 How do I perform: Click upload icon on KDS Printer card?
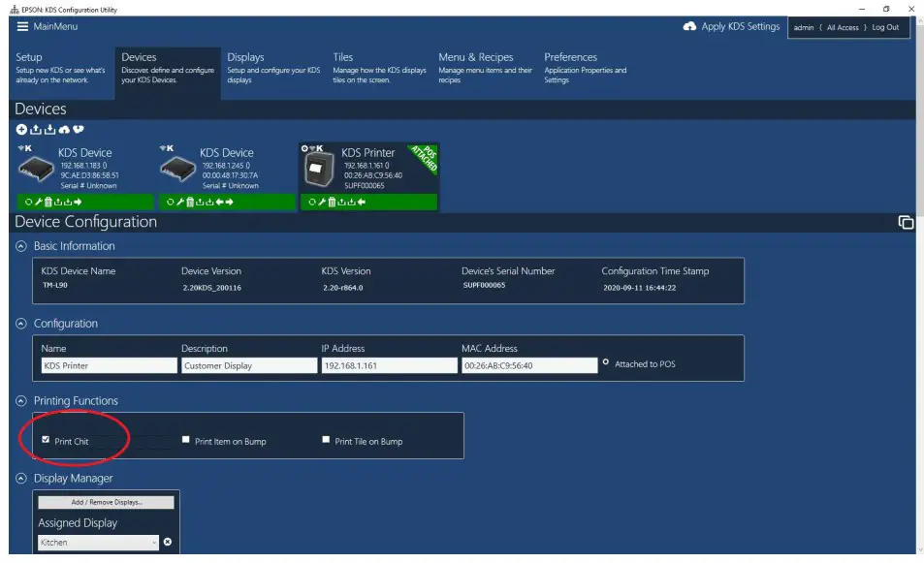pos(341,202)
